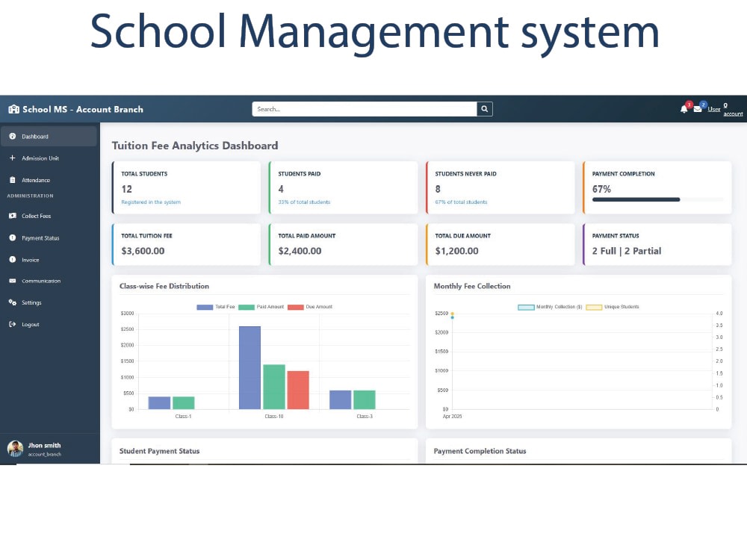Click the User link in header
The image size is (747, 560).
coord(713,109)
